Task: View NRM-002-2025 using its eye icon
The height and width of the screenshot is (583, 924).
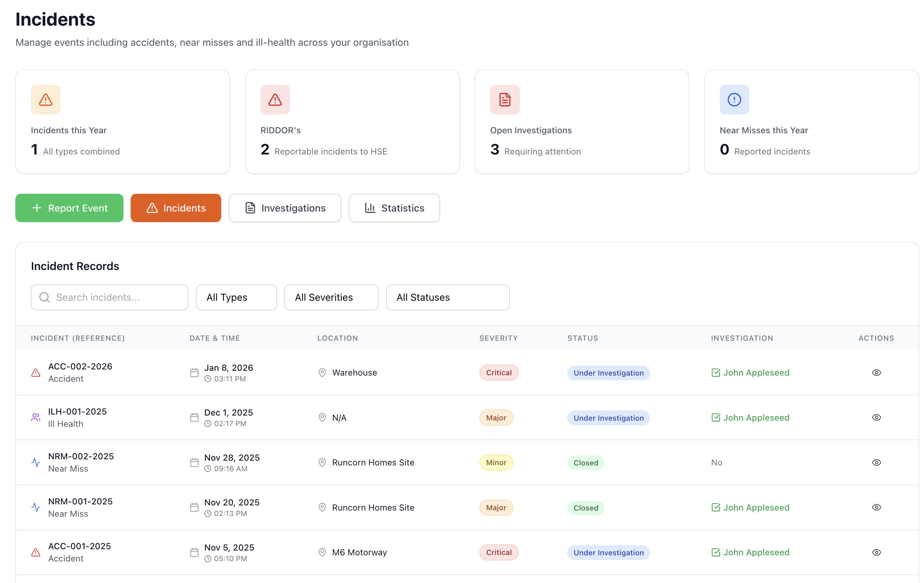Action: (x=876, y=462)
